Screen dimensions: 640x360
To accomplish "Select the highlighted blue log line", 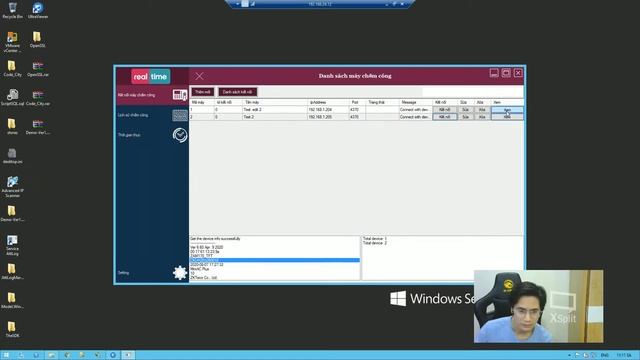I will click(x=275, y=260).
